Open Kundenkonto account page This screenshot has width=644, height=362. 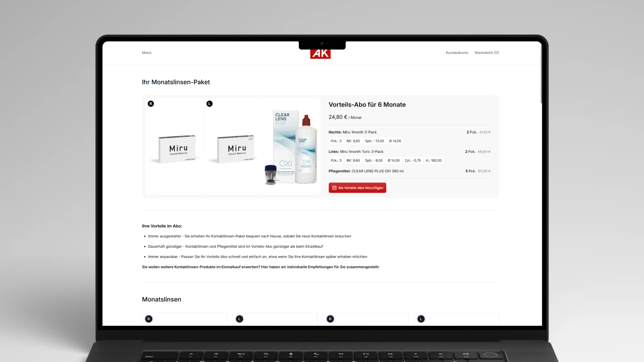(457, 53)
